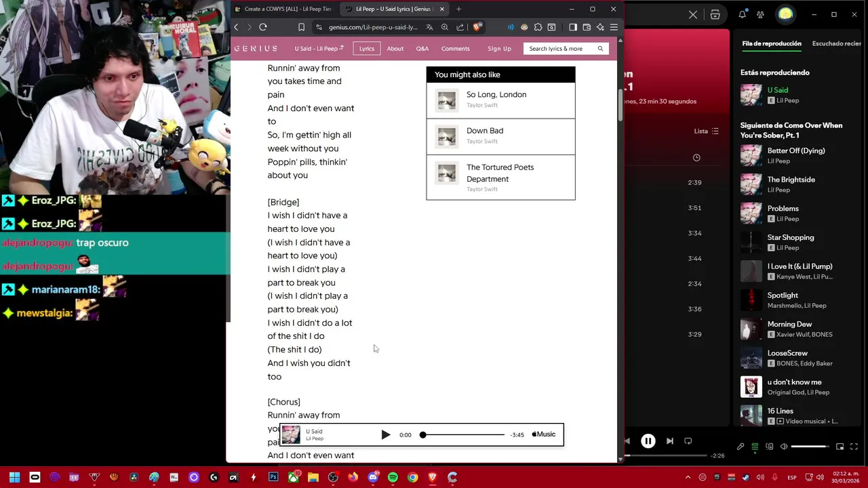Image resolution: width=868 pixels, height=488 pixels.
Task: Open Spotify friend activity icon
Action: tap(760, 14)
